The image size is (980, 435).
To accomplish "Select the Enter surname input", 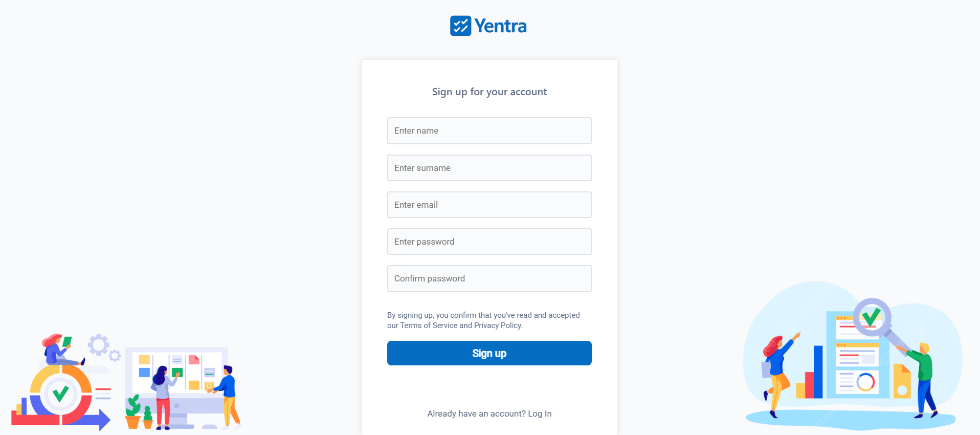I will tap(489, 168).
